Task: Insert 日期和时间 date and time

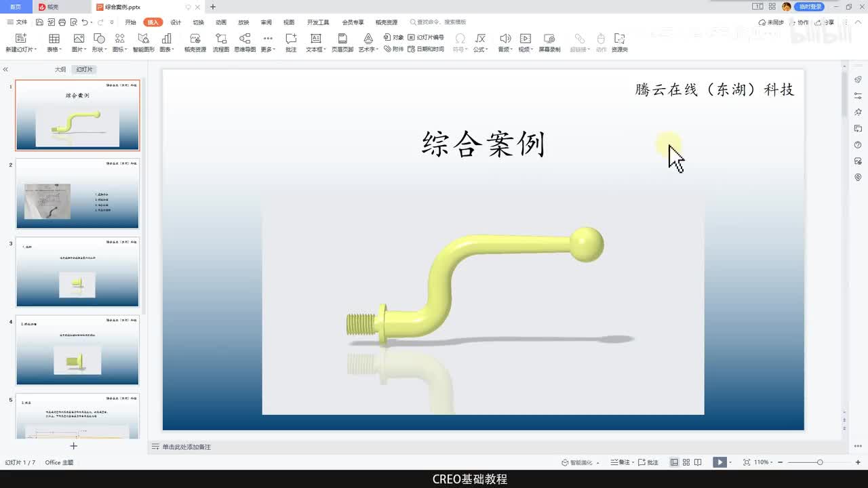Action: [x=426, y=49]
